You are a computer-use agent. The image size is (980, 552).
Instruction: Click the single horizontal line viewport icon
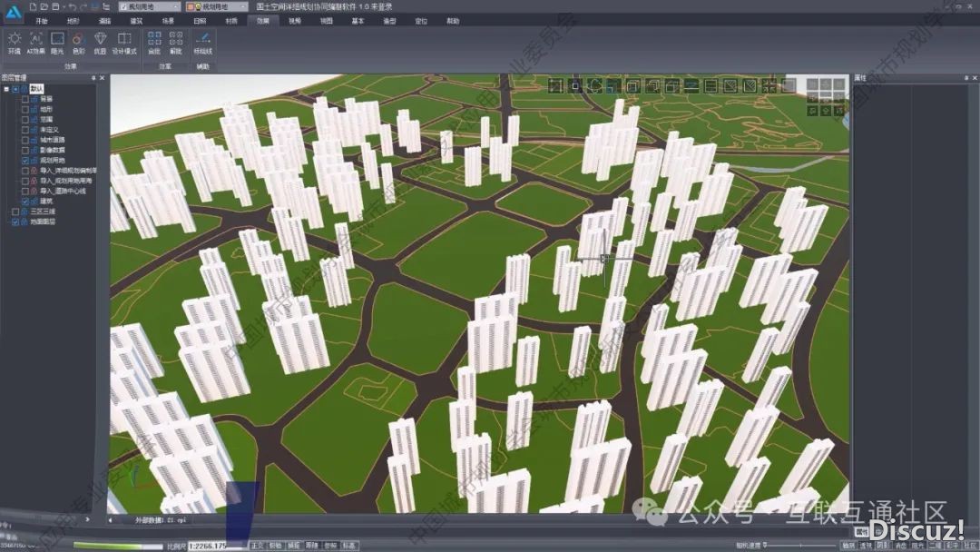click(x=691, y=86)
